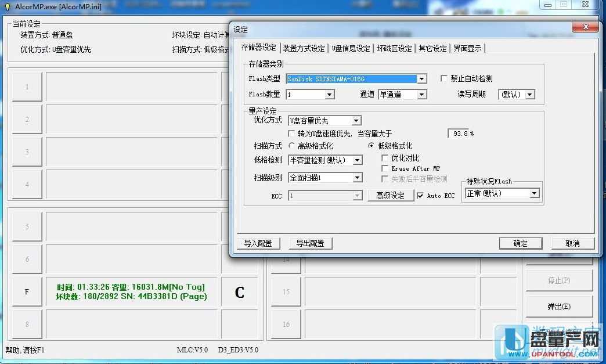
Task: Click the 弹出(E) eject button
Action: (x=558, y=306)
